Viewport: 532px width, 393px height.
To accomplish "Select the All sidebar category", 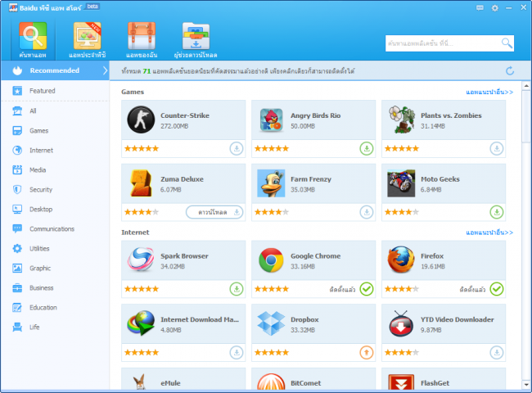I will point(55,111).
